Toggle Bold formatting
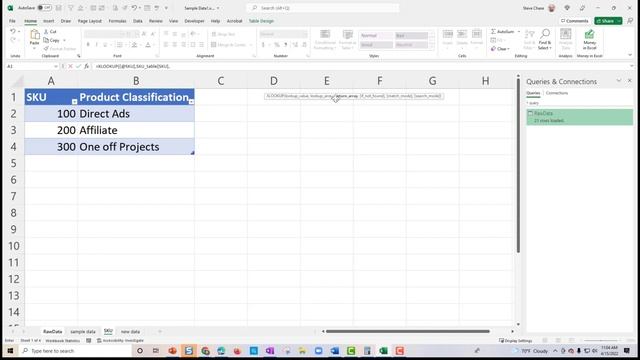 point(88,44)
